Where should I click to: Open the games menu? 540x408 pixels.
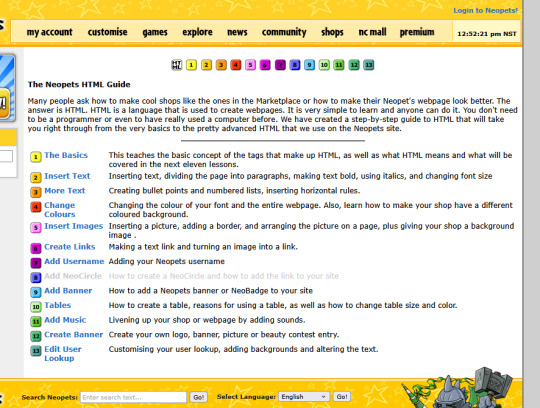[x=155, y=32]
